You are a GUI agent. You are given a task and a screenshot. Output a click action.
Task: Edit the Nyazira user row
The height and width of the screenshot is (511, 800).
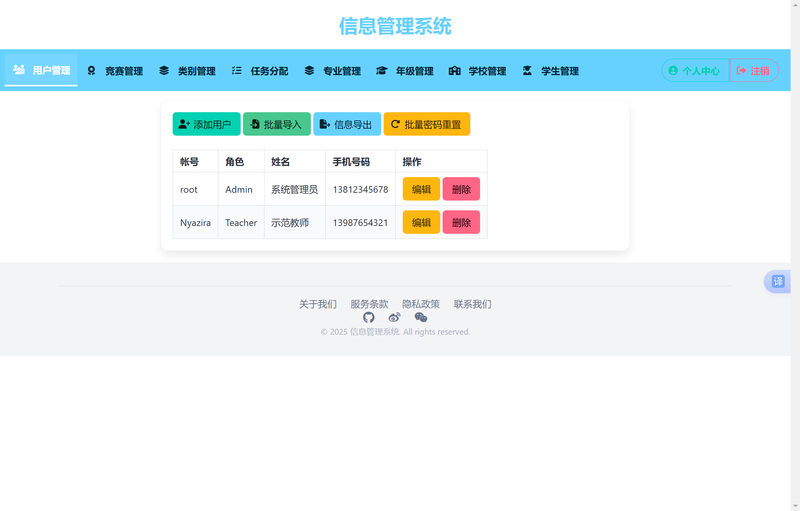tap(421, 222)
